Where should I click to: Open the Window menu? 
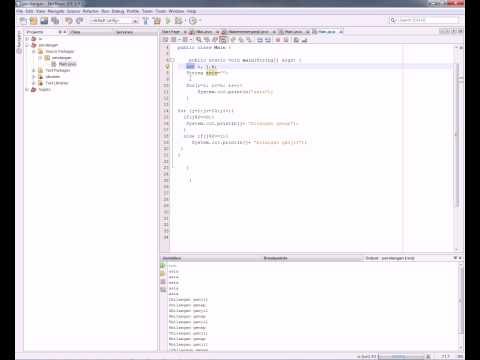tap(176, 11)
